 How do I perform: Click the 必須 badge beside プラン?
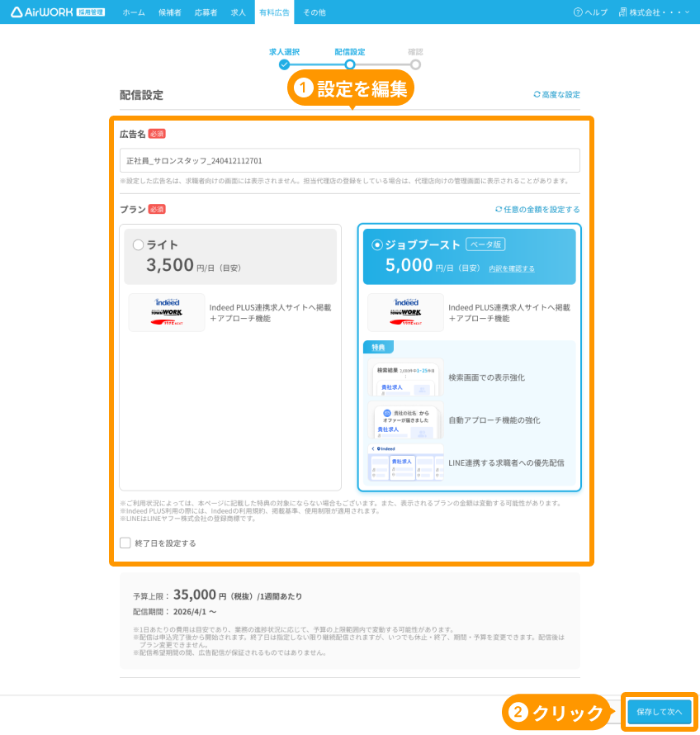[x=157, y=210]
